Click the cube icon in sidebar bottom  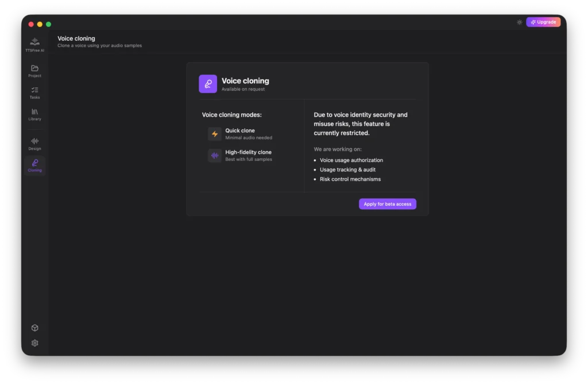pyautogui.click(x=35, y=328)
